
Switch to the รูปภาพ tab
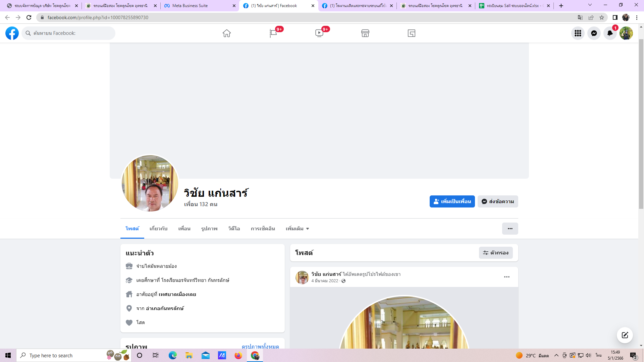(x=209, y=229)
